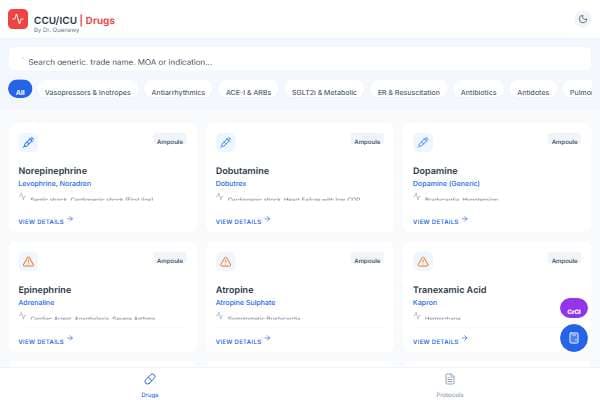Click the Epinephrine warning triangle icon
Viewport: 600px width, 400px height.
(x=29, y=261)
